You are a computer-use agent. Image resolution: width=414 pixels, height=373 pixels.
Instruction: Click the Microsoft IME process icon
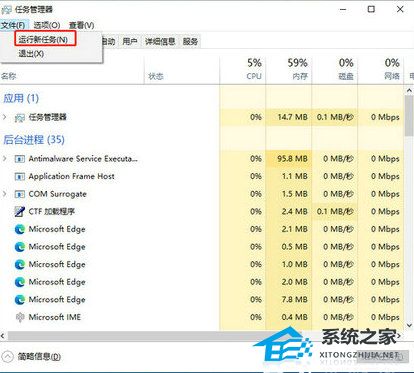click(20, 317)
